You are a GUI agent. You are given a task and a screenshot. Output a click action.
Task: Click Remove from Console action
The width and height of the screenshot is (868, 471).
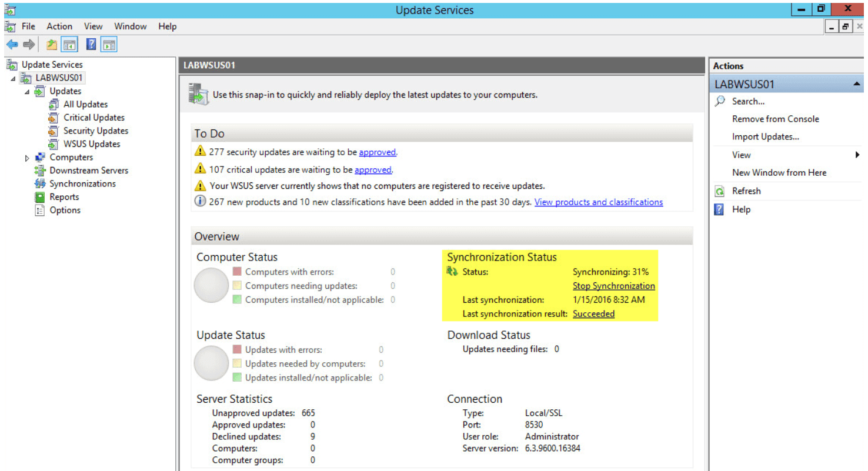tap(776, 119)
